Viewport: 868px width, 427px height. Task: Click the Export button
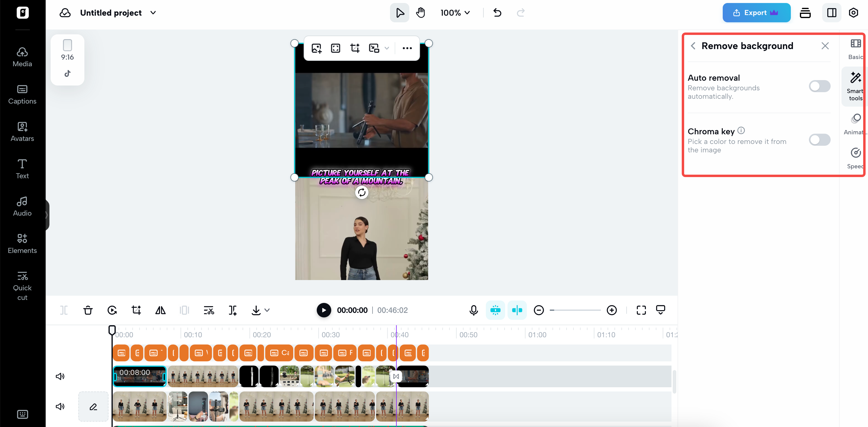pos(756,13)
